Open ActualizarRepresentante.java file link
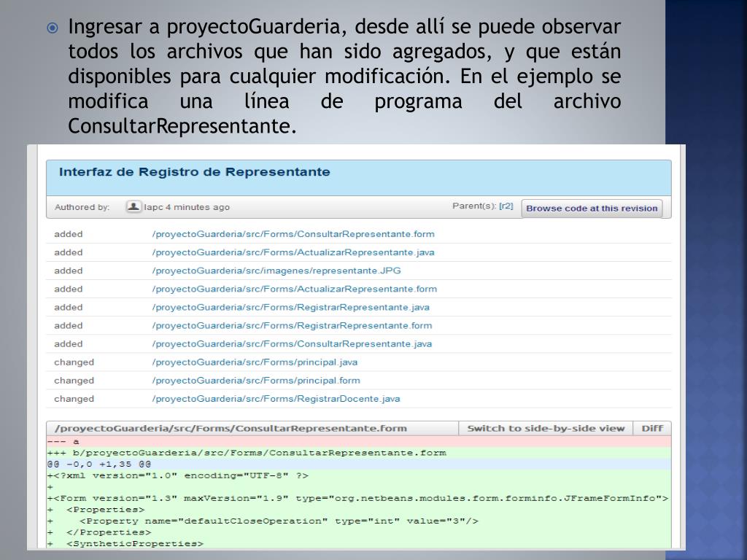 293,252
